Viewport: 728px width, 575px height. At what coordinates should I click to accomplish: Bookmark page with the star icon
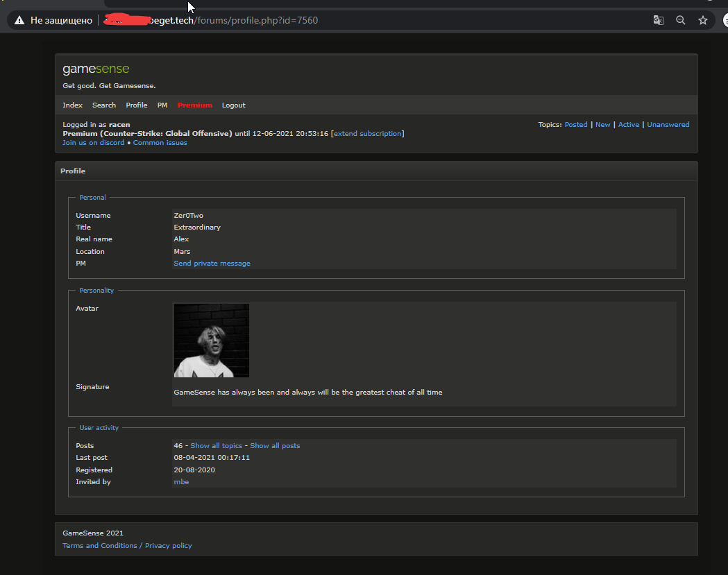click(703, 20)
